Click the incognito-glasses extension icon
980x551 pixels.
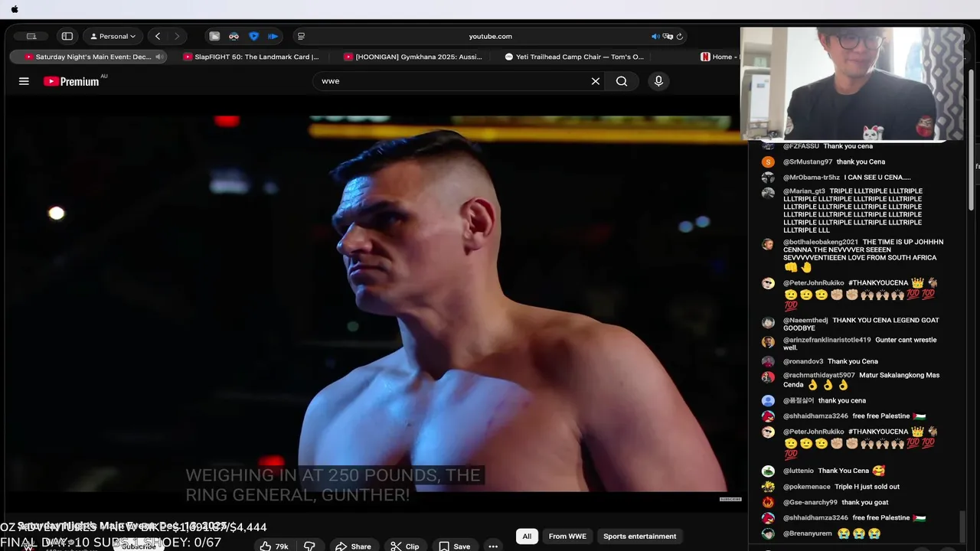coord(234,36)
